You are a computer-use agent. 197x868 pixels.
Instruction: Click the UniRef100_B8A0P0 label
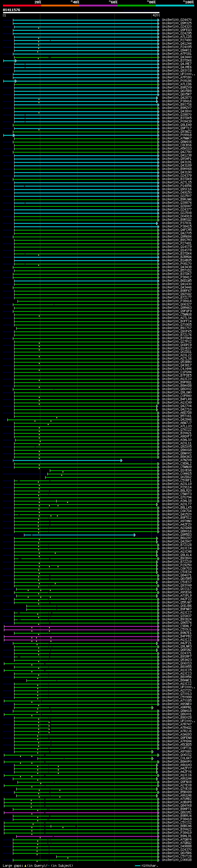[x=177, y=761]
